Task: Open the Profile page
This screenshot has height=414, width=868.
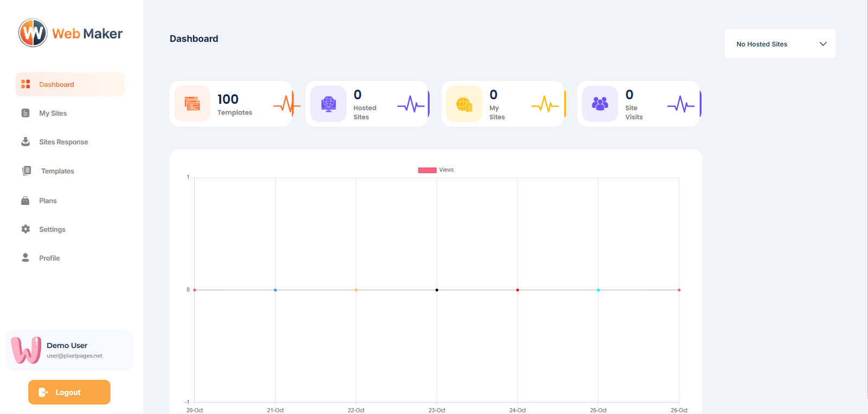Action: click(49, 258)
